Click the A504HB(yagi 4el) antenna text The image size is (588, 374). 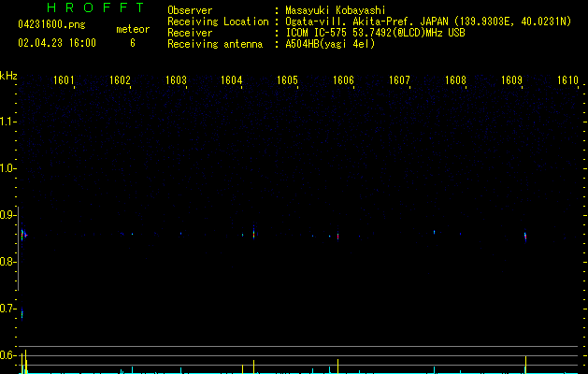(330, 44)
